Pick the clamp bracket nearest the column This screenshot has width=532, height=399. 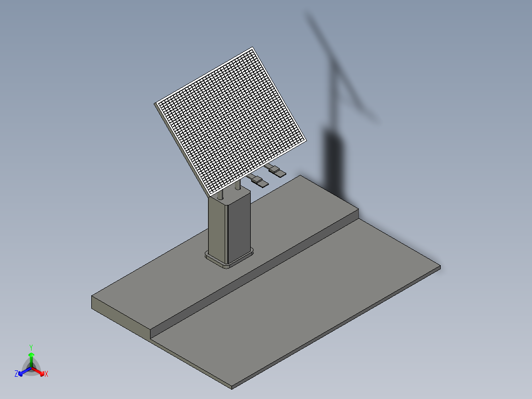(258, 181)
